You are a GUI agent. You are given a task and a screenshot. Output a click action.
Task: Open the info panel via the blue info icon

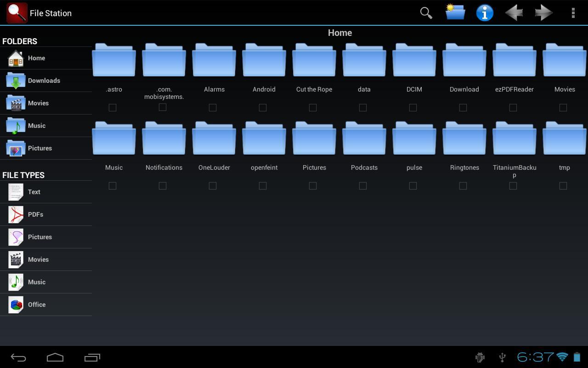pyautogui.click(x=485, y=13)
